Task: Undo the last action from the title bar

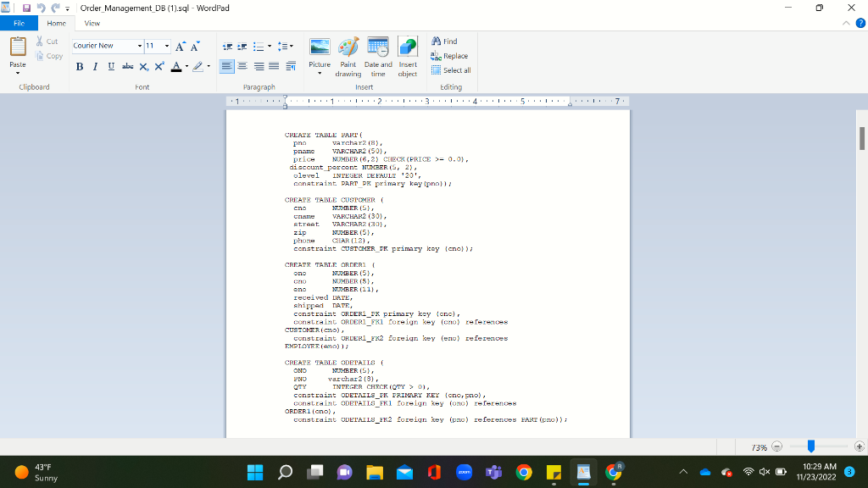Action: pyautogui.click(x=41, y=8)
